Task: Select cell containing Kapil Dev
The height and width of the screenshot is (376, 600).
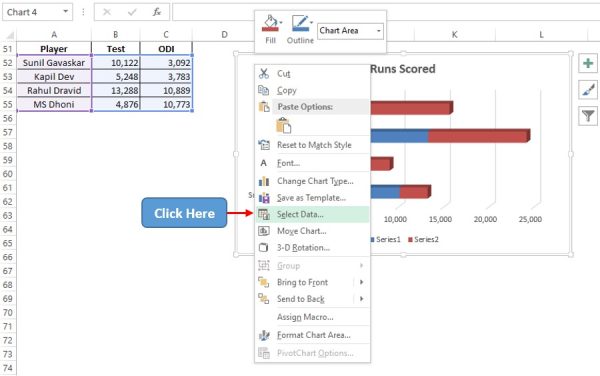Action: click(54, 77)
